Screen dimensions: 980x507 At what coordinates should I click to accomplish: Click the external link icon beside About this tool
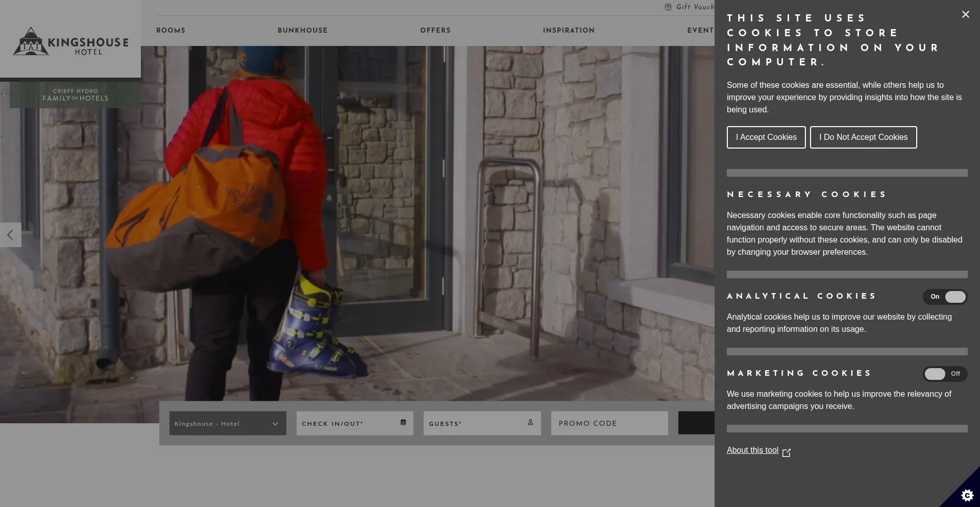787,452
